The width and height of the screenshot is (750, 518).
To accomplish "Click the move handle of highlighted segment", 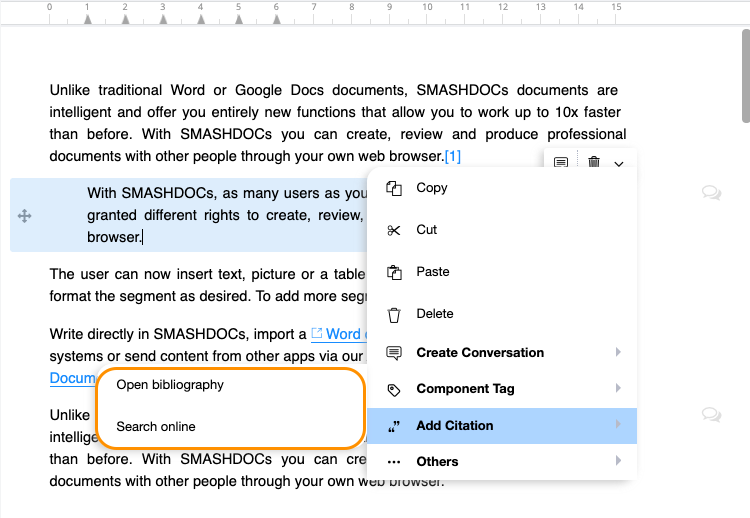I will [x=24, y=216].
